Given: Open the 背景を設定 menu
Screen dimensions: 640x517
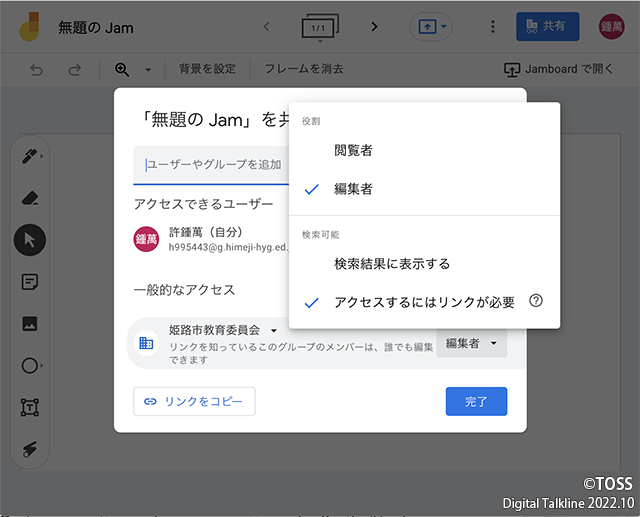Looking at the screenshot, I should [207, 70].
